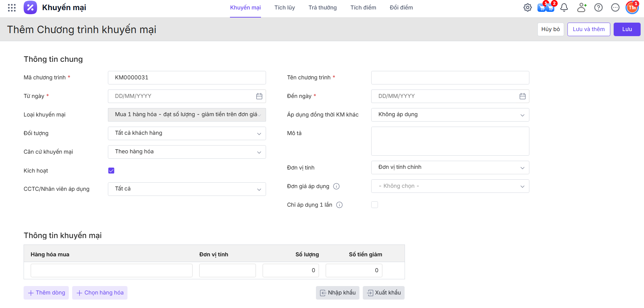644x308 pixels.
Task: Open the notifications bell
Action: pyautogui.click(x=564, y=7)
